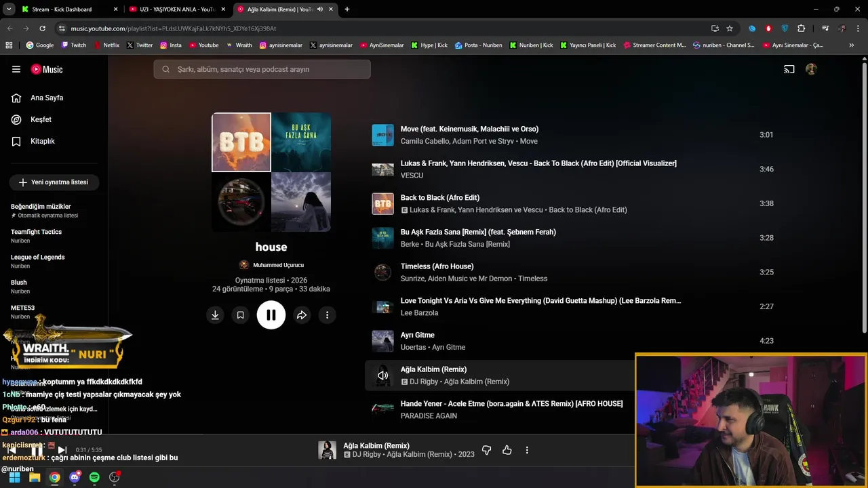Mute the Ağla Kalbim tab audio

click(320, 9)
